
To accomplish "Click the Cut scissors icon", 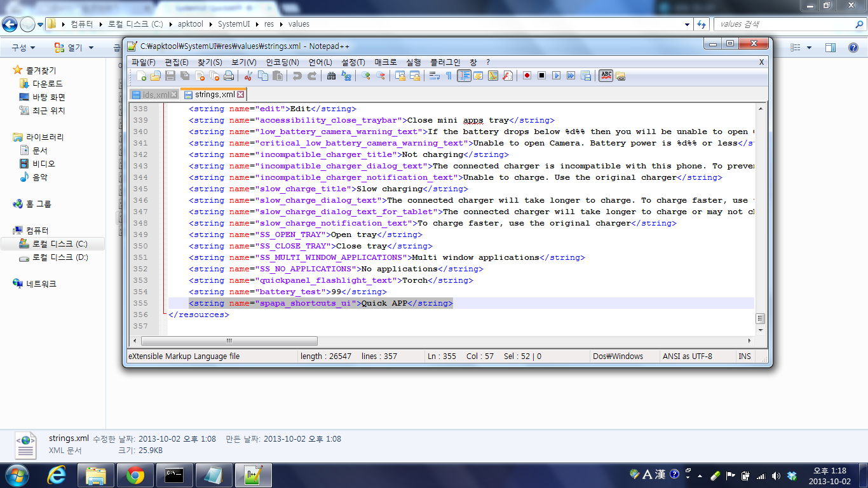I will [x=248, y=76].
